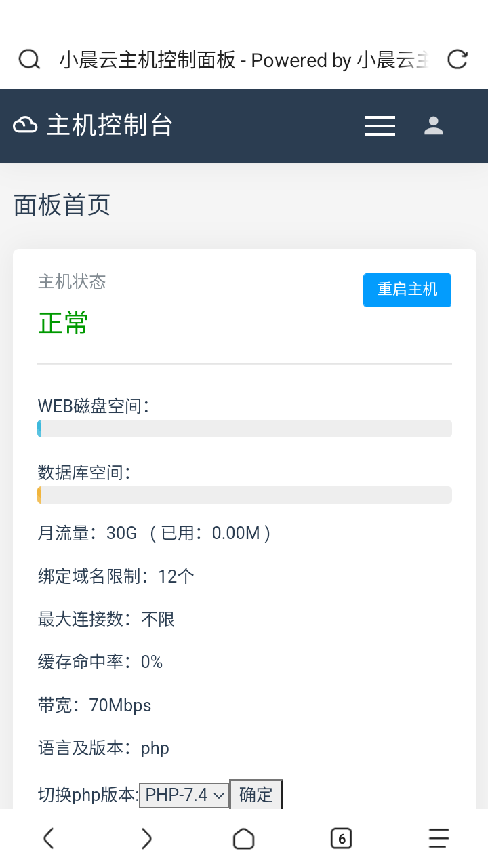Click the 数据库空间 progress bar
The height and width of the screenshot is (868, 488).
tap(245, 495)
